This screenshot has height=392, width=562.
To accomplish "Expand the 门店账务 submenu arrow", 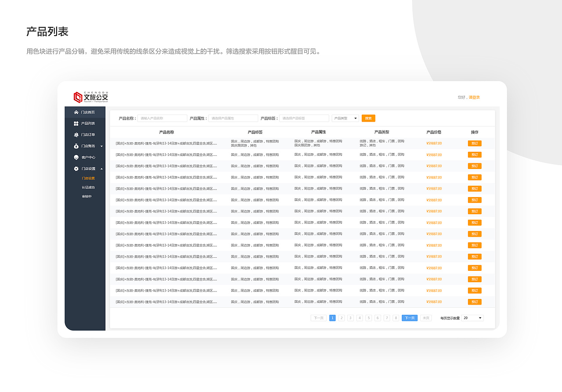I will coord(101,146).
